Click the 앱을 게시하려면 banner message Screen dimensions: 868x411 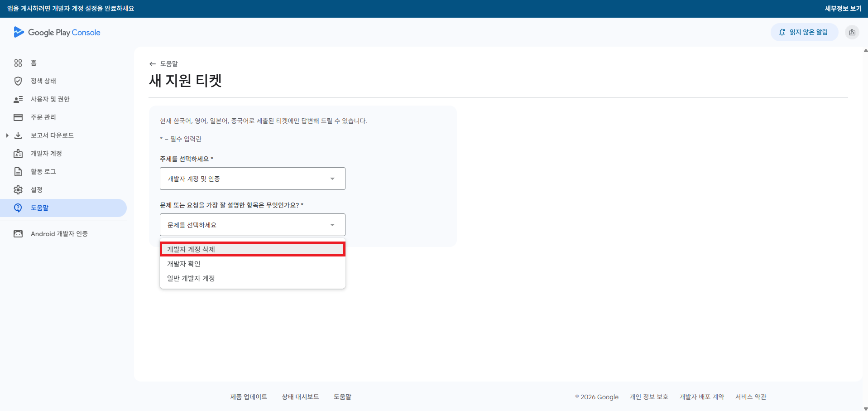pos(71,9)
